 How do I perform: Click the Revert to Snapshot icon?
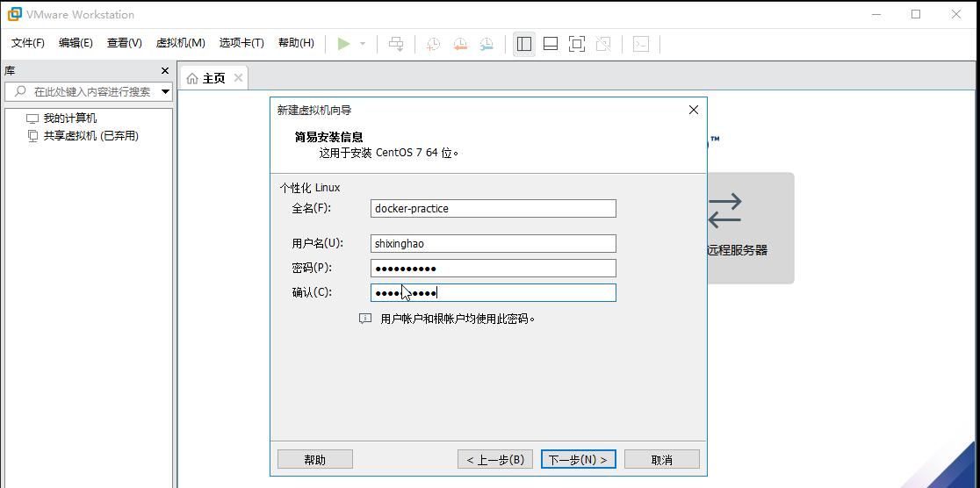point(460,44)
